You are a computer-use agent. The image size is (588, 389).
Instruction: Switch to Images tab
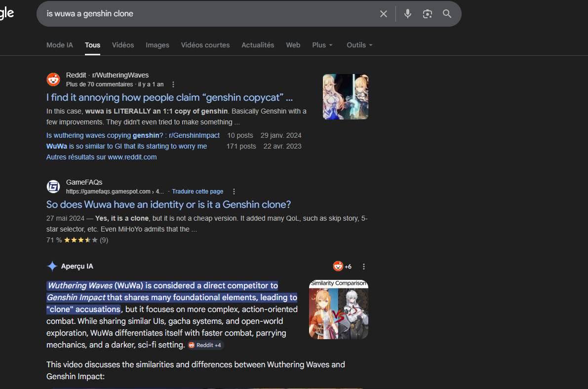(157, 45)
